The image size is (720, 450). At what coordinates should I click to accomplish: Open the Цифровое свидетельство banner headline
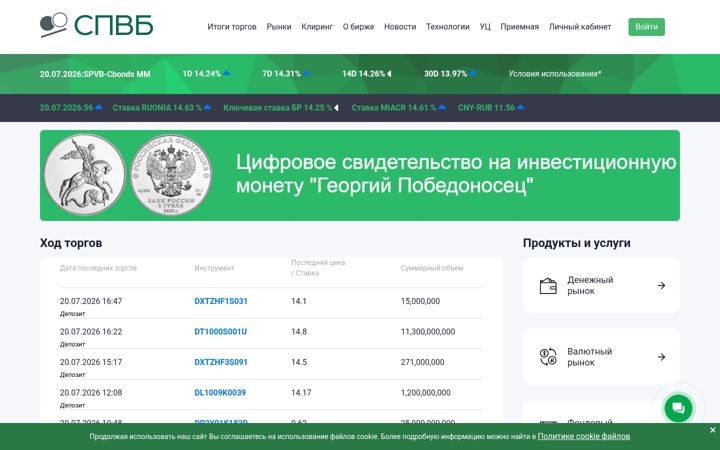(x=456, y=174)
